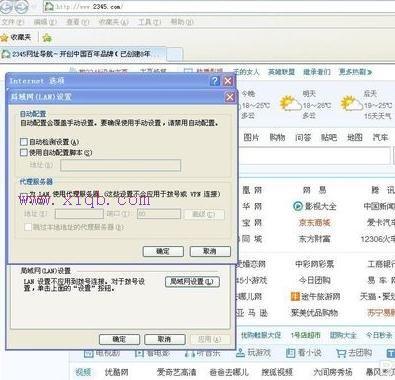The image size is (395, 380).
Task: Open the 团购大全 link
Action: coord(343,335)
